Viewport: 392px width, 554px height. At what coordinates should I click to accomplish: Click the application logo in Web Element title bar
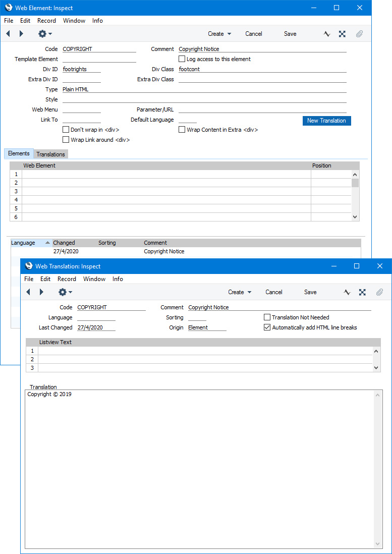tap(9, 8)
